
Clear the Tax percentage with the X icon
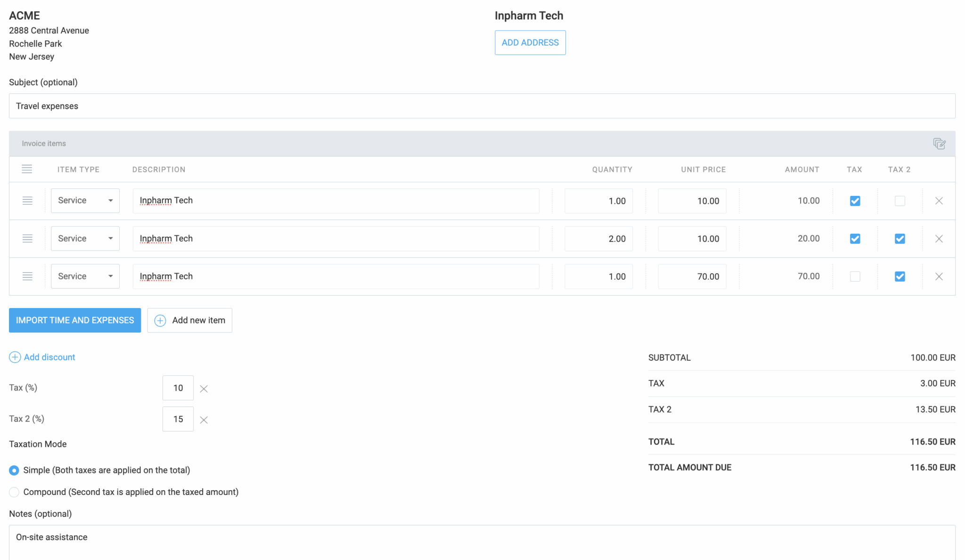(204, 388)
